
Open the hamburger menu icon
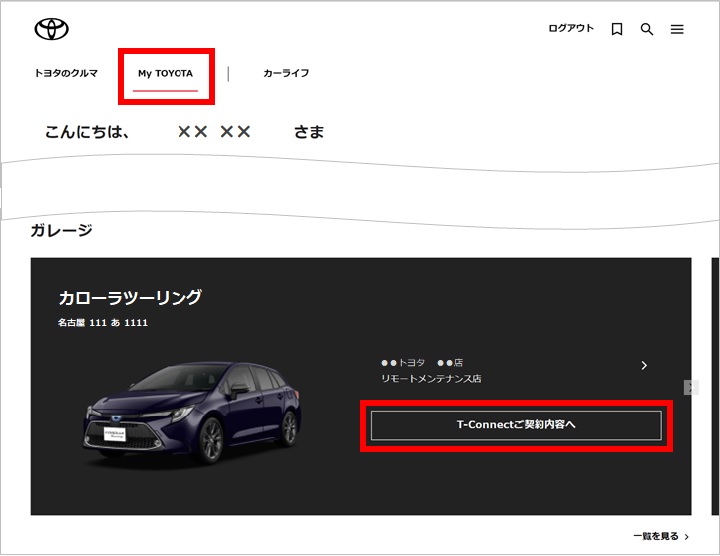(677, 29)
